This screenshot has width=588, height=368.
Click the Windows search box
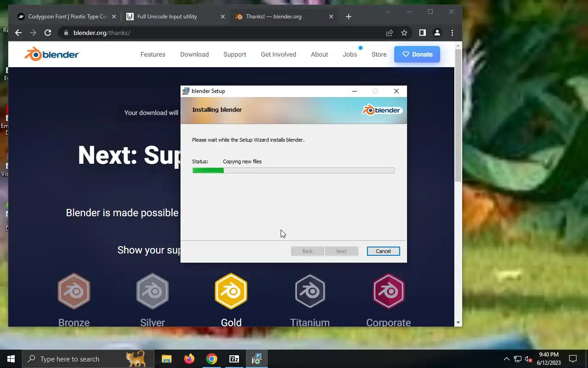coord(87,359)
